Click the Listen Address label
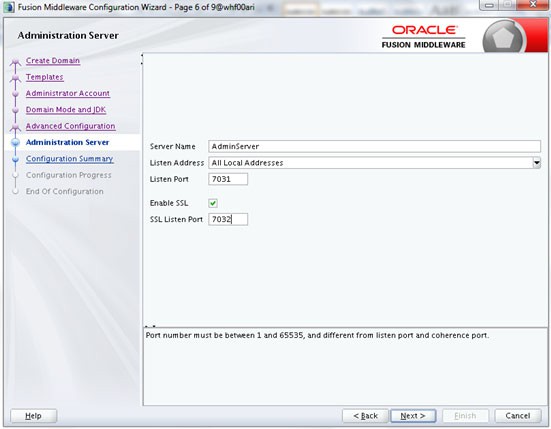 pyautogui.click(x=177, y=163)
